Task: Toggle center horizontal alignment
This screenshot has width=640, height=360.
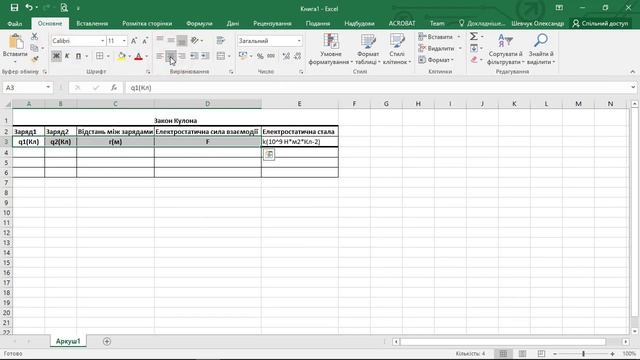Action: click(x=171, y=56)
